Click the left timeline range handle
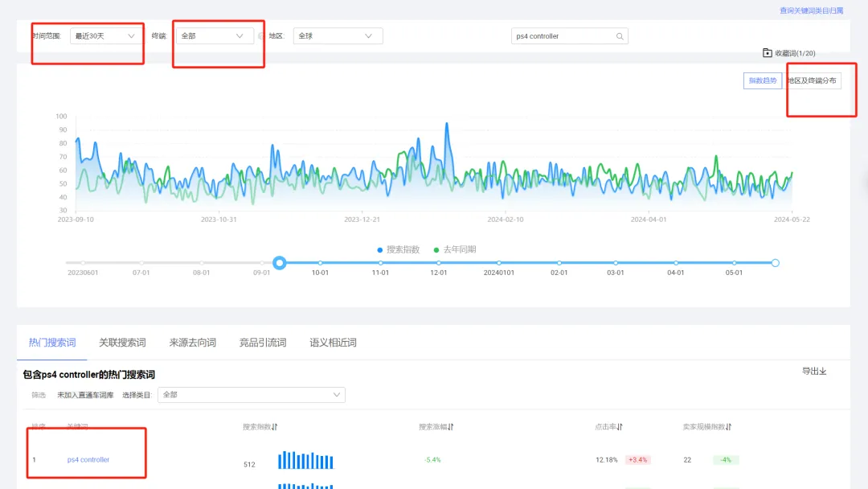The height and width of the screenshot is (489, 868). click(x=280, y=263)
